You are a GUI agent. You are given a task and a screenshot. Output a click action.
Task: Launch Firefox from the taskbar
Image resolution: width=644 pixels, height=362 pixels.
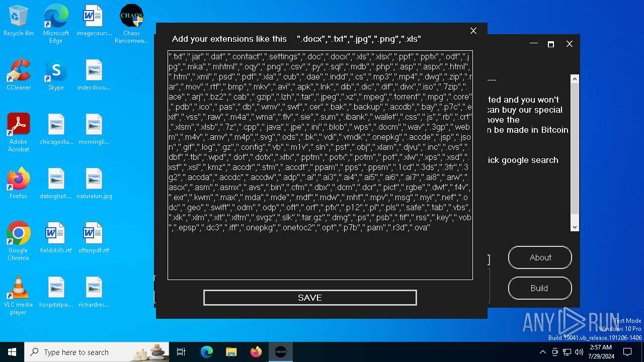(x=256, y=352)
